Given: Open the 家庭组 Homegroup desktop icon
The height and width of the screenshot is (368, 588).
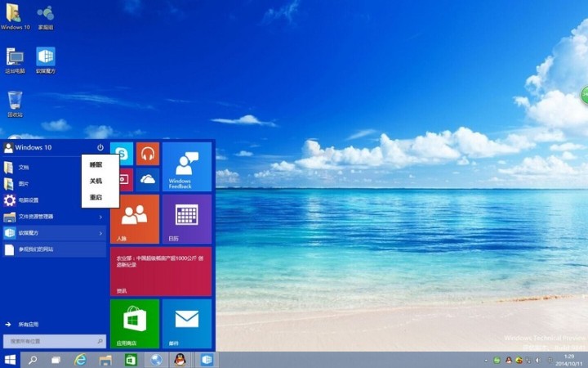Looking at the screenshot, I should coord(46,16).
